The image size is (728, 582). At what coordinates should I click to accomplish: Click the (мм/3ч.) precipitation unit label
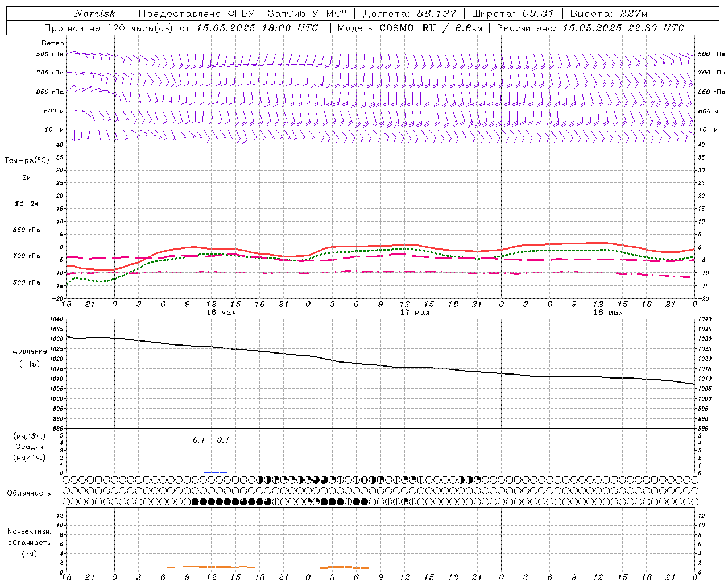coord(30,436)
